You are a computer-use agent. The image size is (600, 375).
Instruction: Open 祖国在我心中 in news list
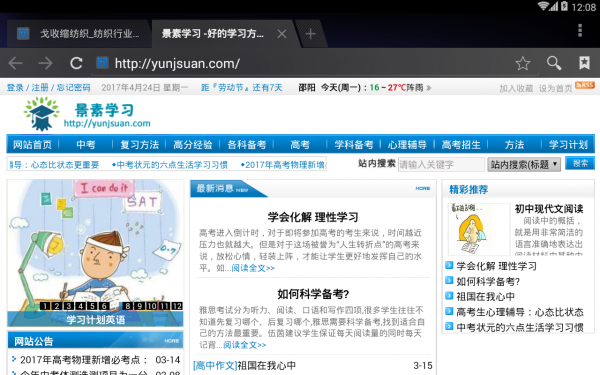point(267,365)
